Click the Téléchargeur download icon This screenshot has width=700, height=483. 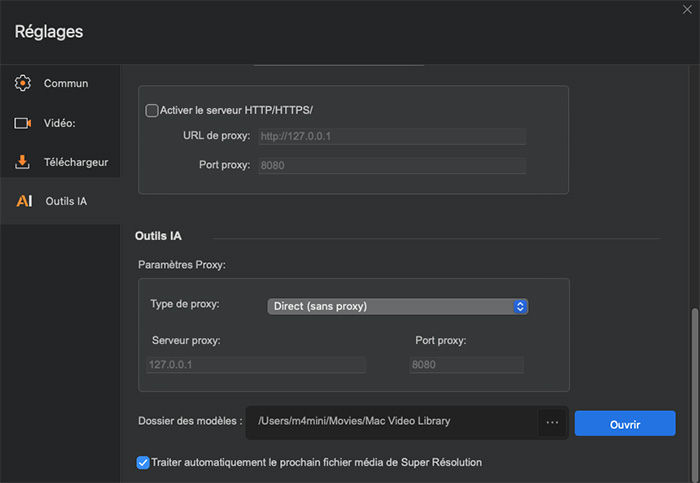pos(22,162)
